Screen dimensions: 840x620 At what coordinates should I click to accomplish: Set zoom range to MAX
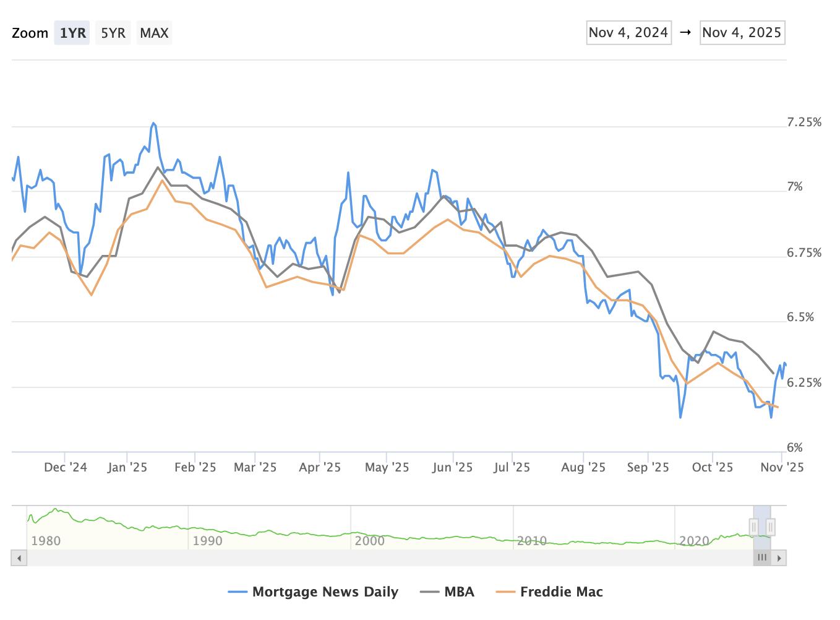(x=154, y=33)
